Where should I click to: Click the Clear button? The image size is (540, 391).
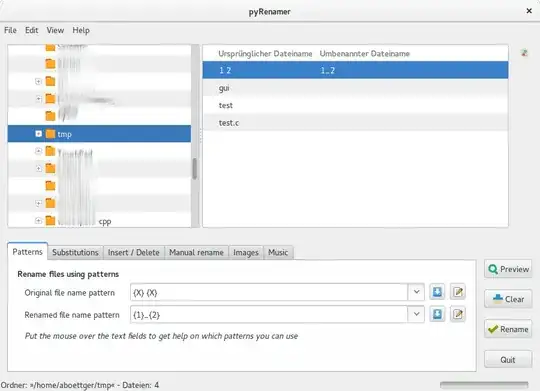pyautogui.click(x=508, y=299)
